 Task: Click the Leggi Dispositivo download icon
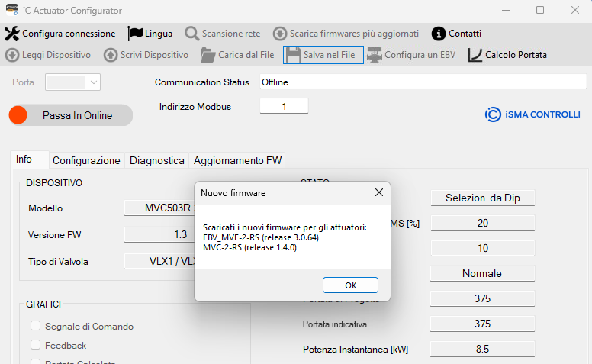tap(12, 55)
